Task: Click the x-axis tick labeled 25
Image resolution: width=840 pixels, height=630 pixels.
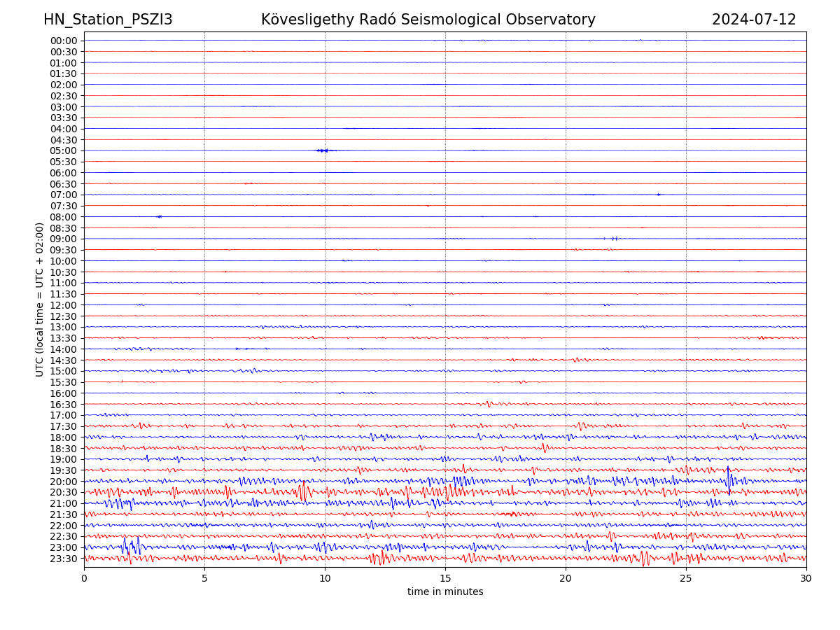Action: (x=686, y=579)
